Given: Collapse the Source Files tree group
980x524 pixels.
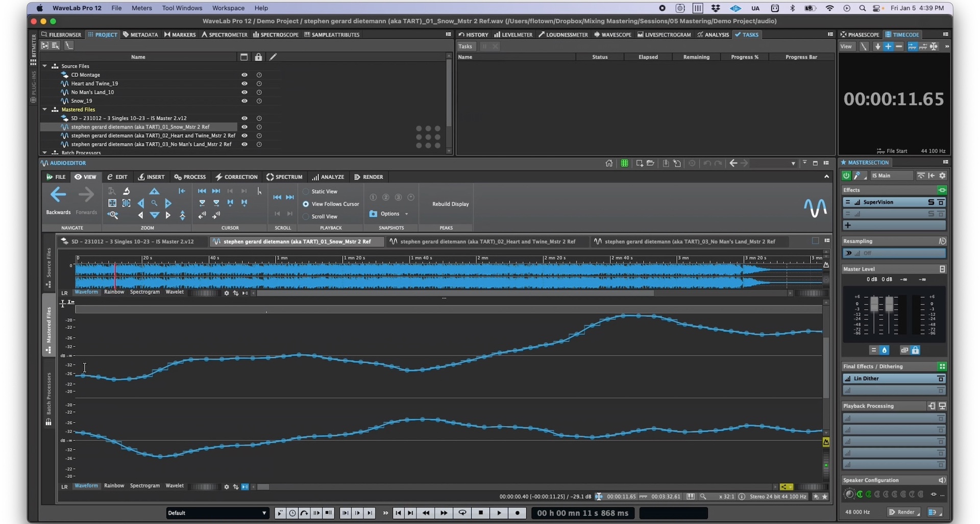Looking at the screenshot, I should pos(45,66).
